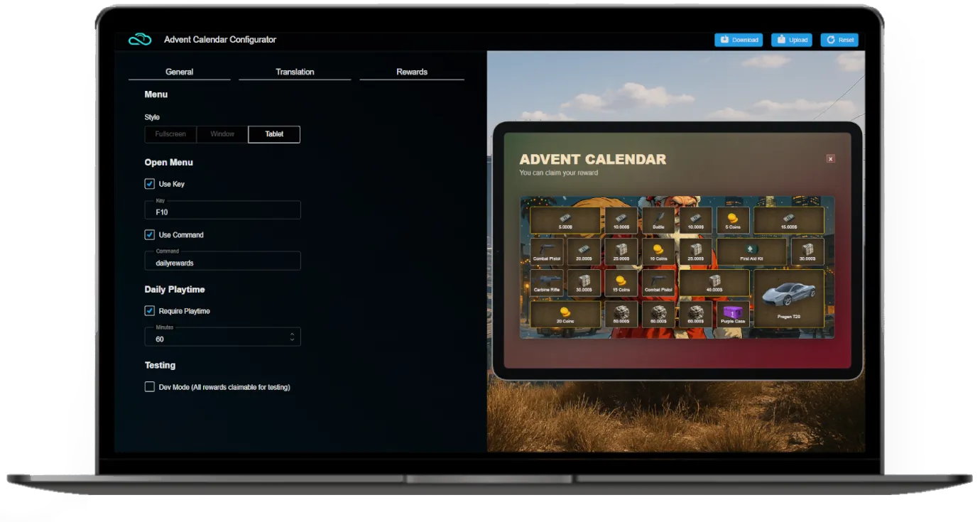Switch to the Translation tab

(x=295, y=72)
